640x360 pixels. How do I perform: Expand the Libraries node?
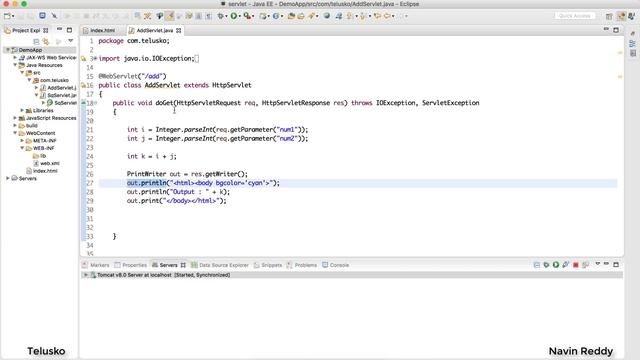click(x=22, y=110)
